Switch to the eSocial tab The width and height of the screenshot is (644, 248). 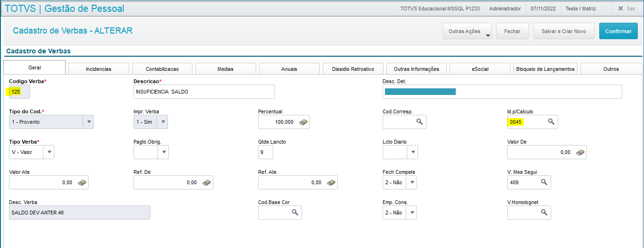(480, 69)
